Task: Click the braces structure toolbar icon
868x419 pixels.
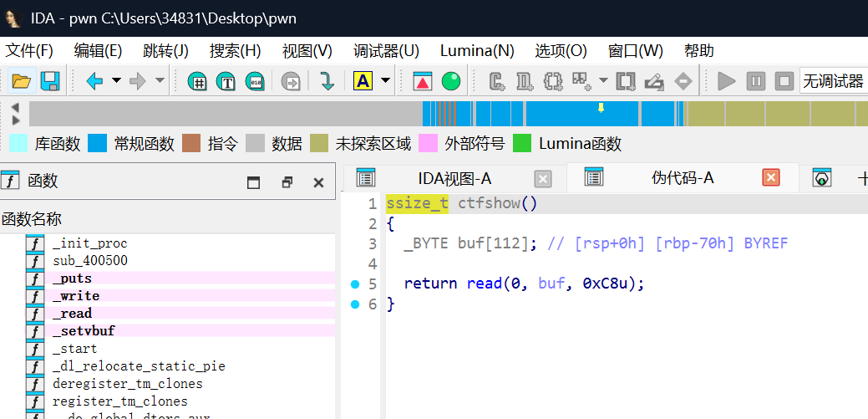Action: pyautogui.click(x=553, y=81)
